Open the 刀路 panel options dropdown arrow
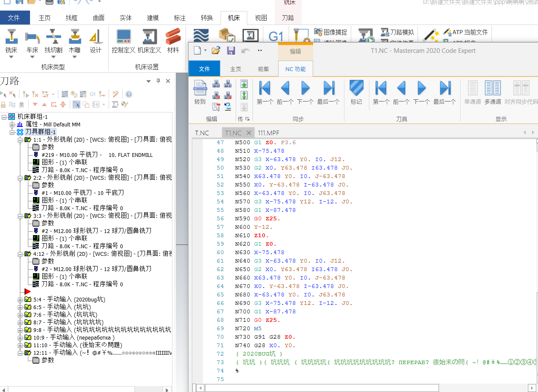Viewport: 538px width, 392px height. [148, 81]
